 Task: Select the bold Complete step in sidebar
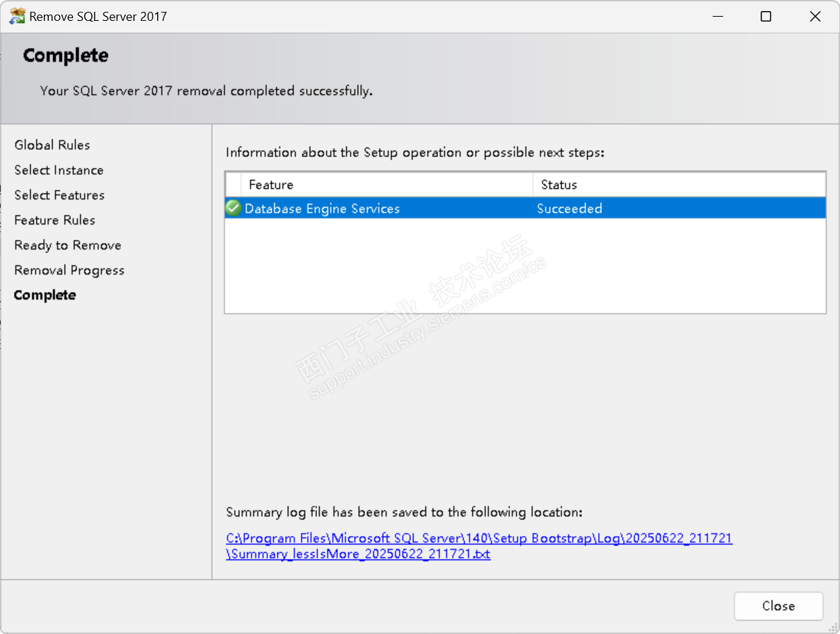pyautogui.click(x=45, y=295)
